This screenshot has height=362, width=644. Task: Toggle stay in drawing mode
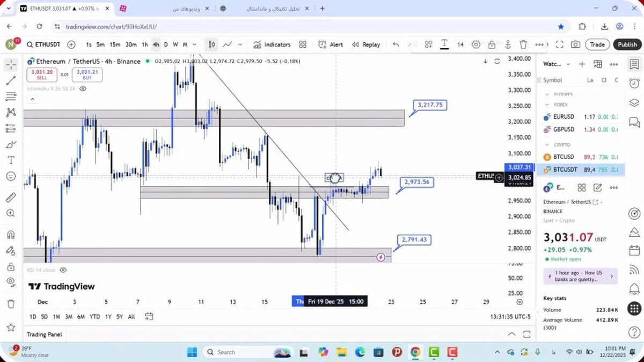tap(11, 250)
